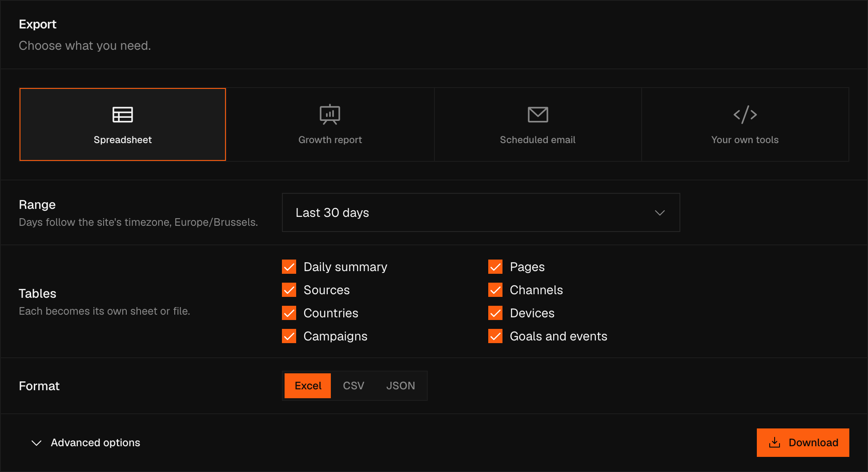Disable the Devices table checkbox
Image resolution: width=868 pixels, height=472 pixels.
coord(495,313)
